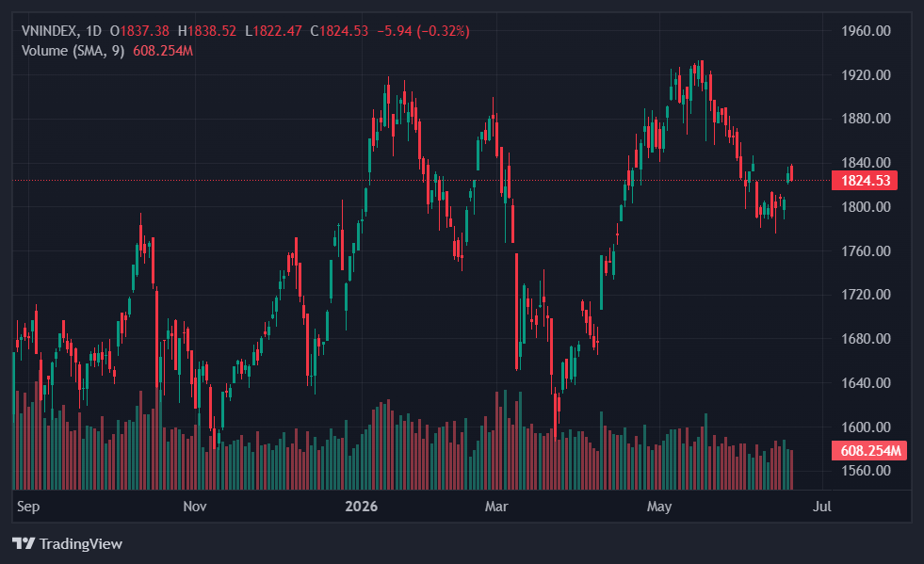Click the Nov label on time axis
The width and height of the screenshot is (924, 564).
coord(194,507)
